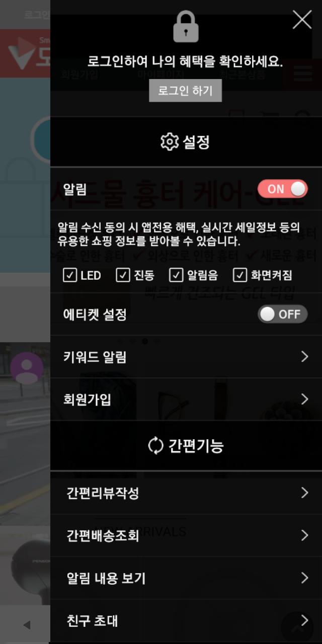This screenshot has width=322, height=644.
Task: Uncheck the 진동 vibration checkbox
Action: [122, 275]
